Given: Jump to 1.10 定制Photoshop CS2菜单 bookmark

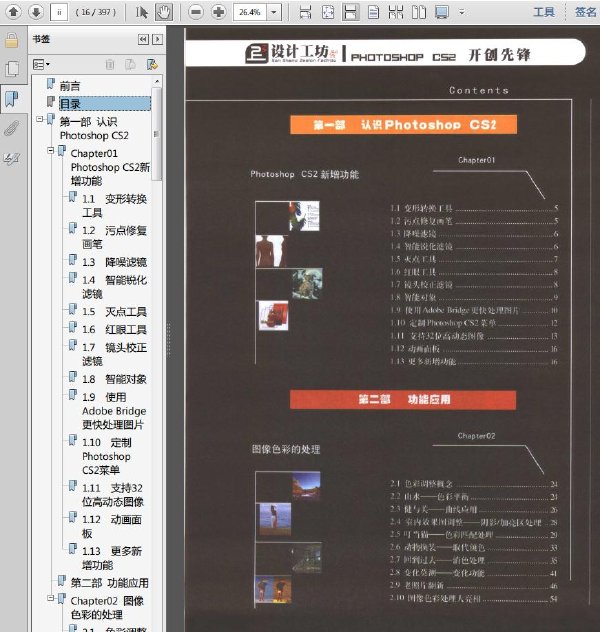Looking at the screenshot, I should point(107,456).
